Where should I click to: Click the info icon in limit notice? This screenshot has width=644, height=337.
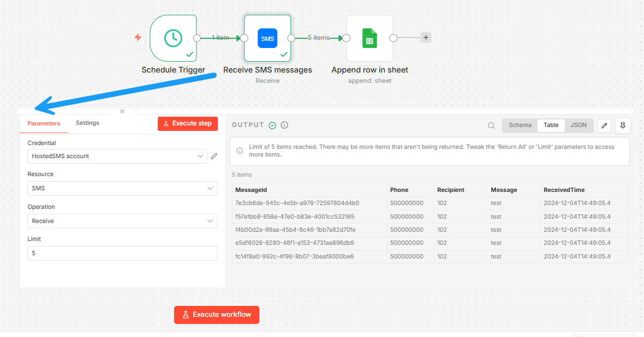click(240, 151)
